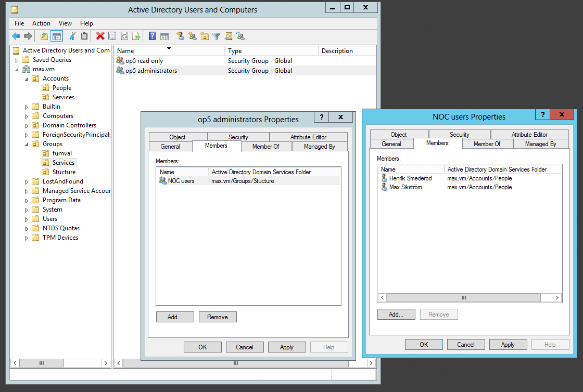Click Remove in op5 administrators Properties

218,317
